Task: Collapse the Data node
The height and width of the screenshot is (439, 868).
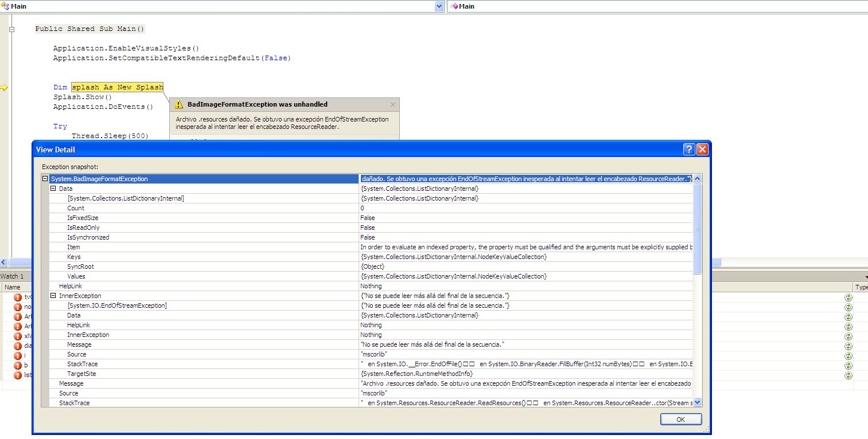Action: 53,189
